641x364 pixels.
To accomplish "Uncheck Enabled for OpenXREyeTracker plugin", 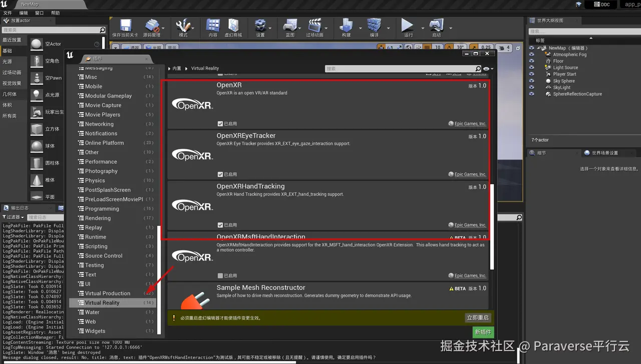I will pyautogui.click(x=220, y=174).
